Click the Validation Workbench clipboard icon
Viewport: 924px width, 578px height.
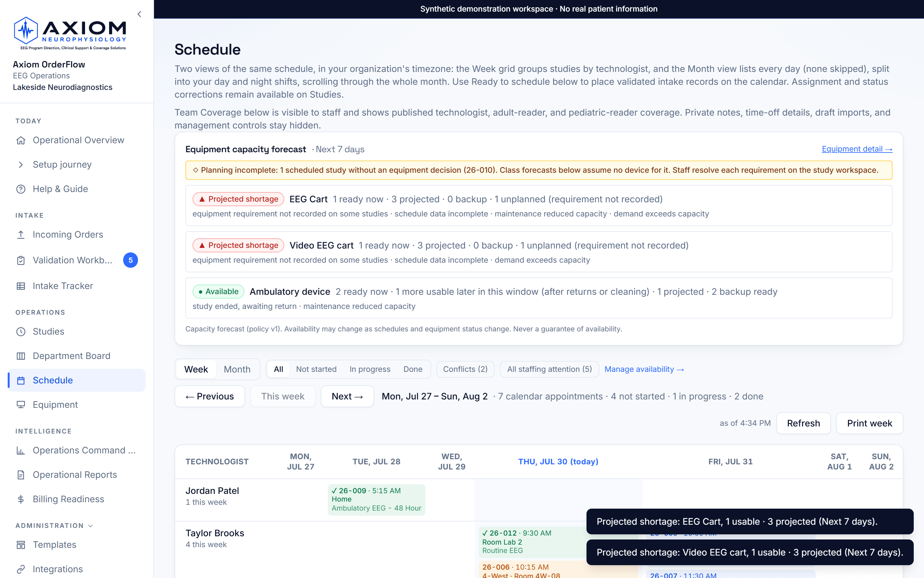tap(21, 260)
